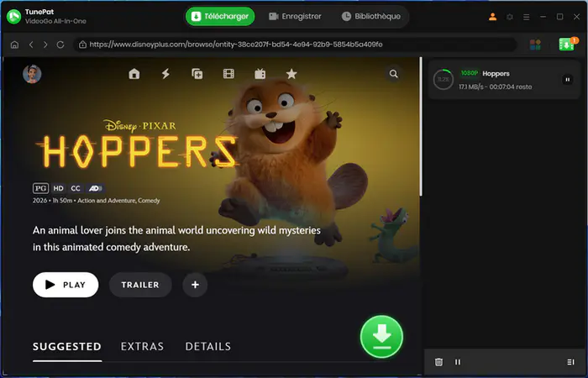Screen dimensions: 588x378
Task: Open the Disney+ profile avatar
Action: click(32, 74)
